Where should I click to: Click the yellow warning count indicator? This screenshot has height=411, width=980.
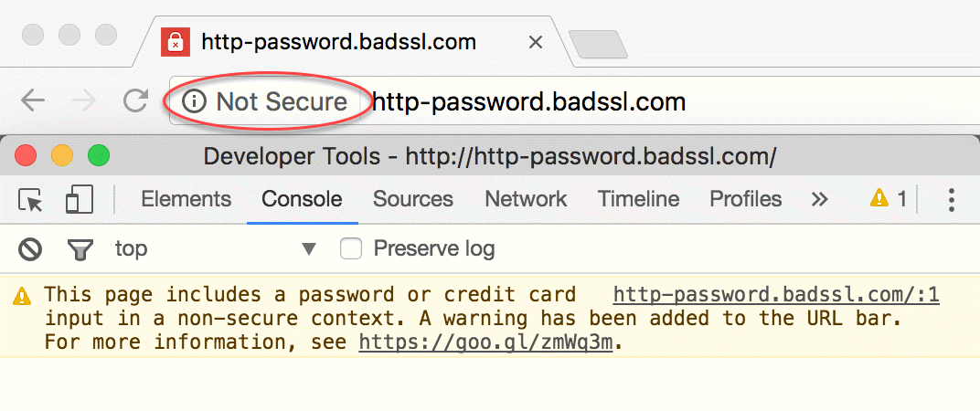click(x=888, y=199)
